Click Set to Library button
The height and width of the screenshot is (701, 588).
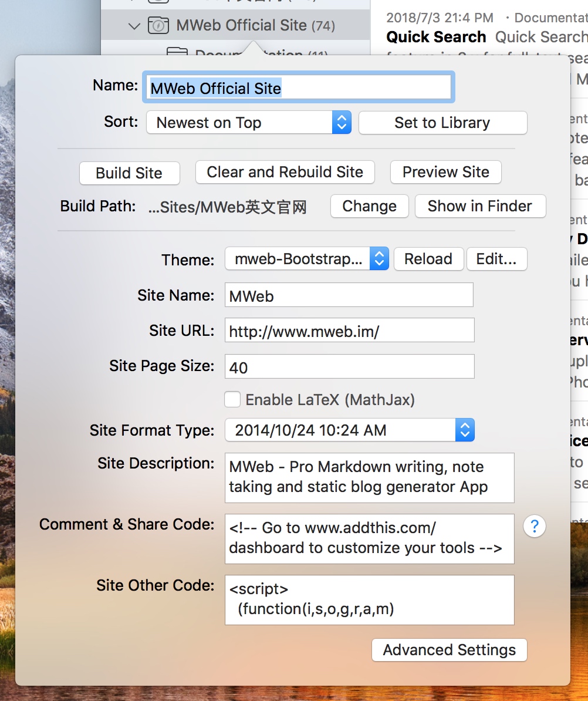(442, 123)
